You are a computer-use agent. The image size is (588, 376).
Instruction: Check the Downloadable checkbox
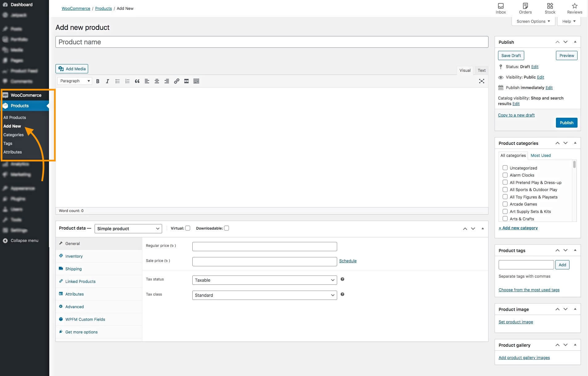point(227,228)
